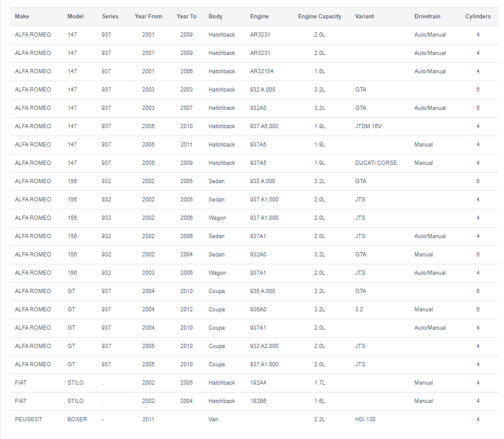This screenshot has height=439, width=504.
Task: Click the 1.7L engine capacity cell
Action: pyautogui.click(x=320, y=383)
